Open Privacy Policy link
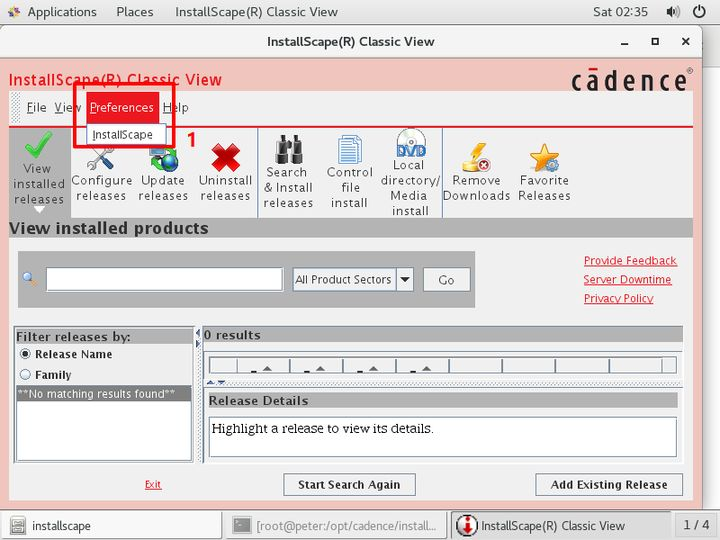The width and height of the screenshot is (720, 540). coord(619,298)
